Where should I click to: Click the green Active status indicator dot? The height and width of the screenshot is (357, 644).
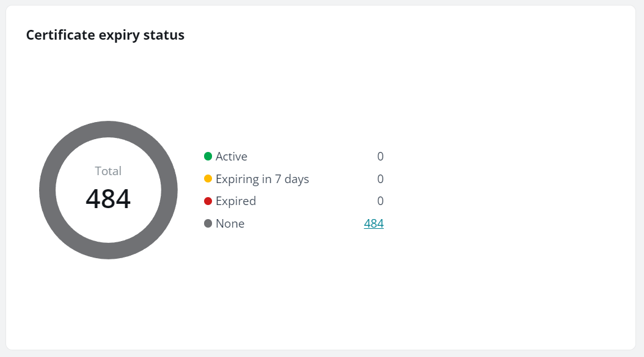click(208, 156)
